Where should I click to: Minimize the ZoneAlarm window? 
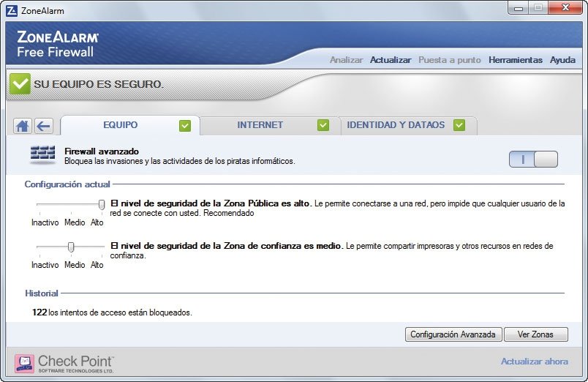pos(519,8)
